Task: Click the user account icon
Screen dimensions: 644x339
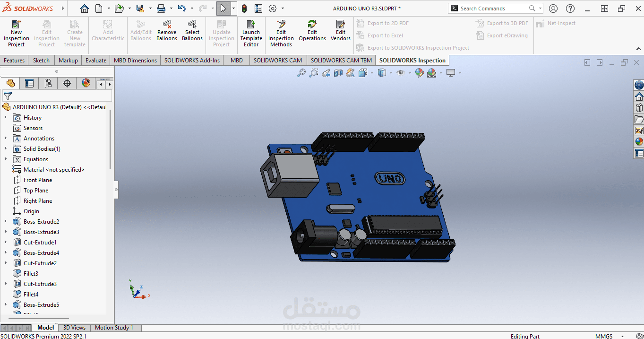Action: [553, 9]
